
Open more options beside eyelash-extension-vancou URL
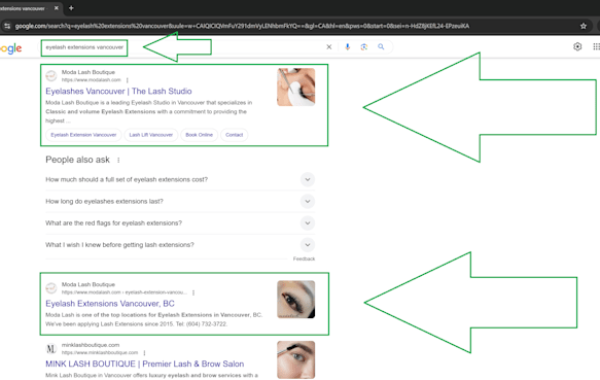[x=193, y=292]
